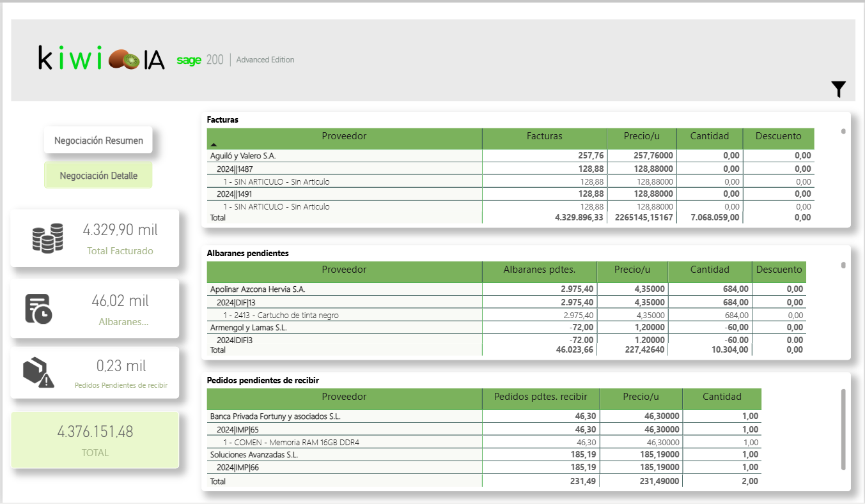Collapse invoice 2024||1487 row

tap(236, 169)
